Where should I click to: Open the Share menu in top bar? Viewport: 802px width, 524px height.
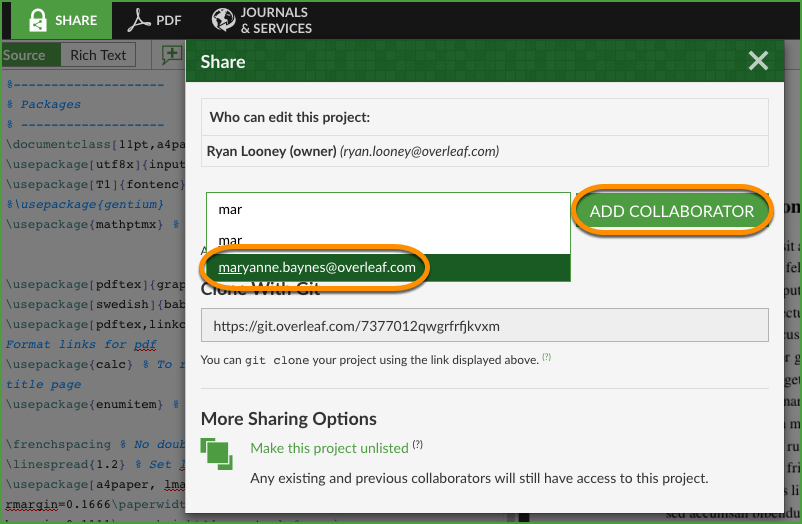point(61,20)
